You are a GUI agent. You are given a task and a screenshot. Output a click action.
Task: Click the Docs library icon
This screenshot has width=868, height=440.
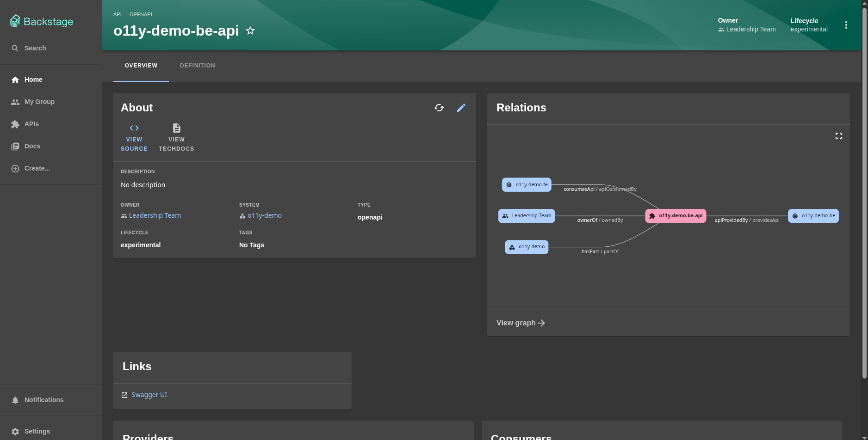click(x=15, y=146)
